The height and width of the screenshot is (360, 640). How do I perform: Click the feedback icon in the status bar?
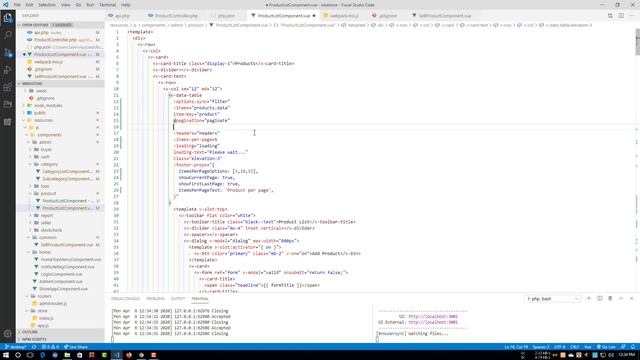(623, 347)
